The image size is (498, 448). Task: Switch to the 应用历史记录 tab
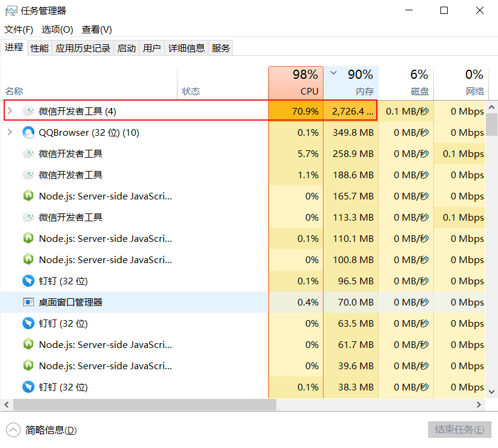tap(83, 48)
